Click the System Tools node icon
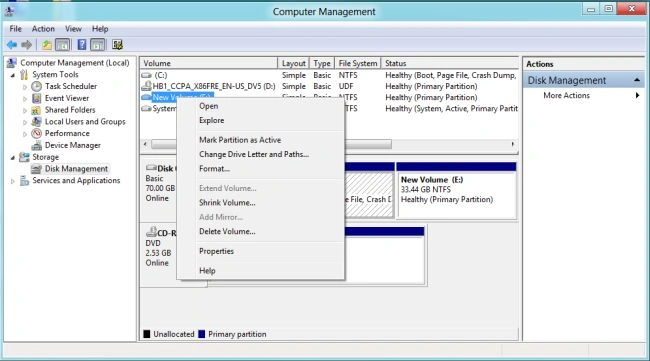 pos(24,75)
